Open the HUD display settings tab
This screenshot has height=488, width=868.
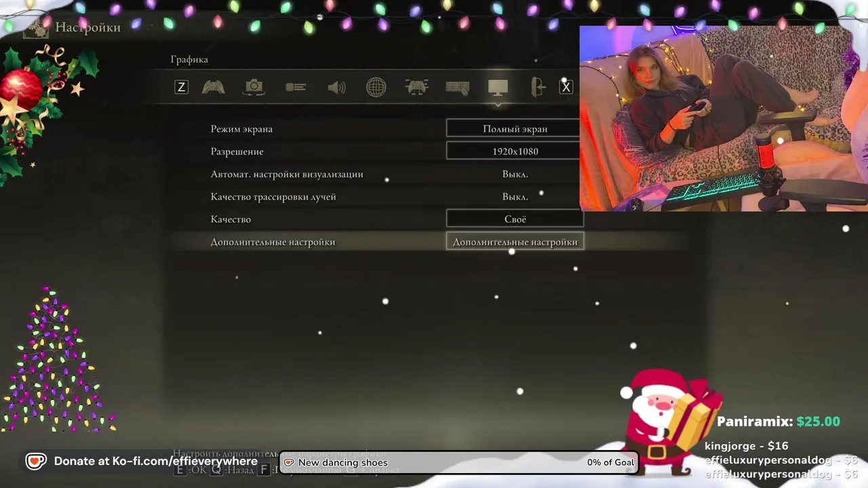click(x=296, y=87)
